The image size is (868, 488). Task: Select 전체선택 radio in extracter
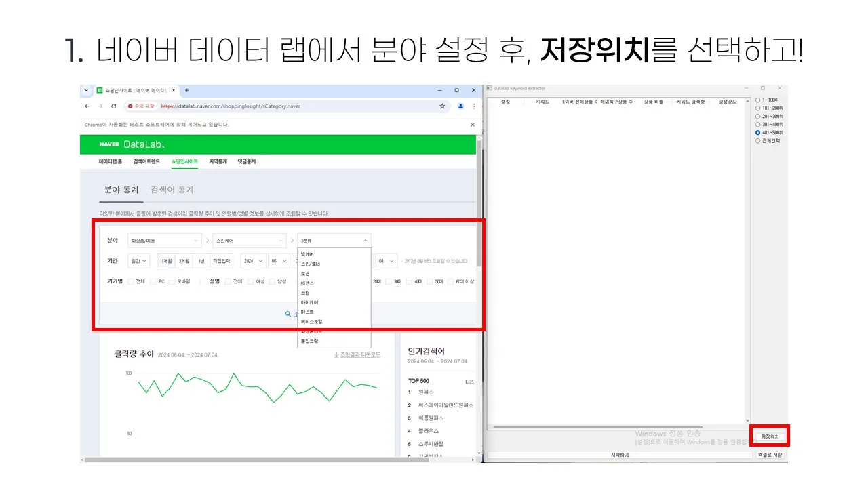[x=757, y=141]
